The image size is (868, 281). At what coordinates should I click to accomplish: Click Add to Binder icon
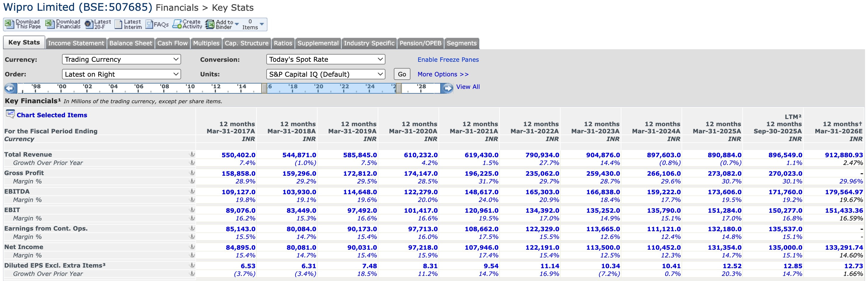[210, 24]
